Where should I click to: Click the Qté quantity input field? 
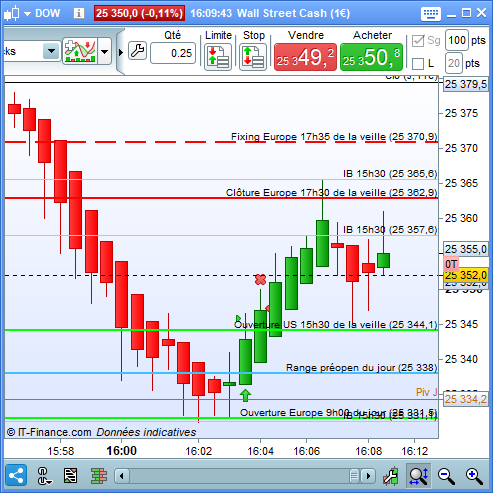pyautogui.click(x=173, y=53)
